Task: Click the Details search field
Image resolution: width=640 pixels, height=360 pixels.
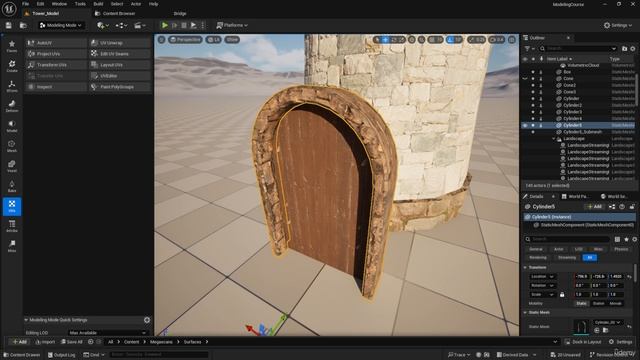Action: tap(568, 239)
